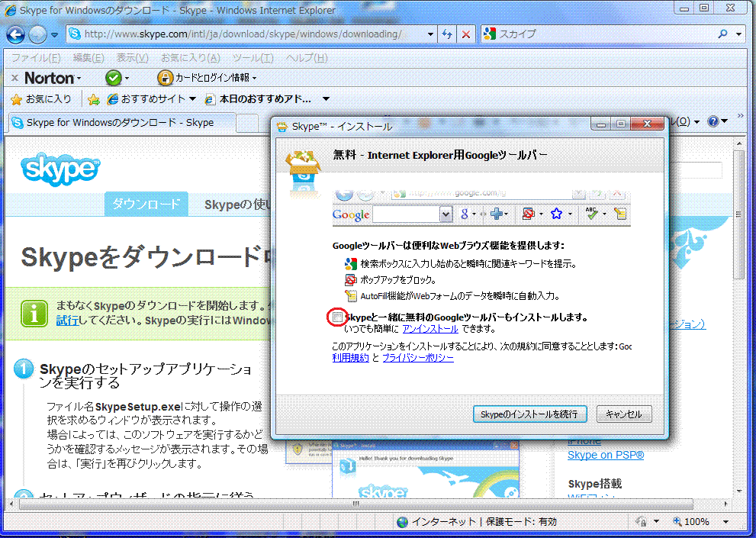Tick the Google toolbar install checkbox
The height and width of the screenshot is (538, 756).
(x=337, y=317)
